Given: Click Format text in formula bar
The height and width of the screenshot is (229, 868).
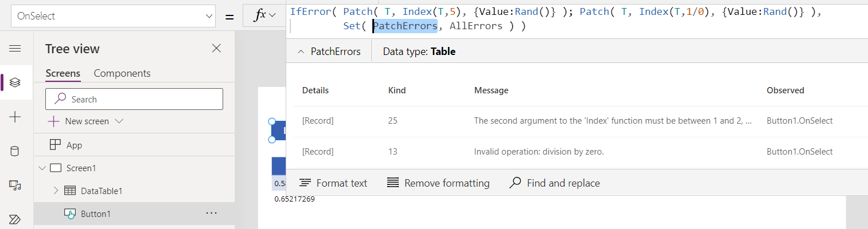Looking at the screenshot, I should [333, 183].
